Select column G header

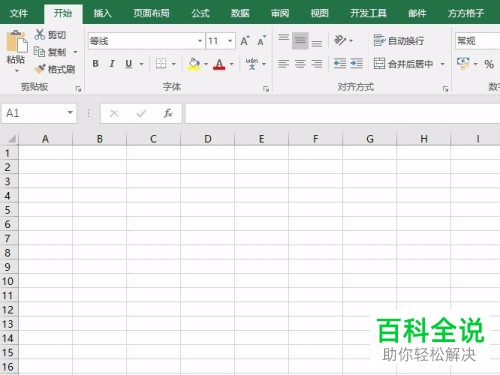(370, 139)
